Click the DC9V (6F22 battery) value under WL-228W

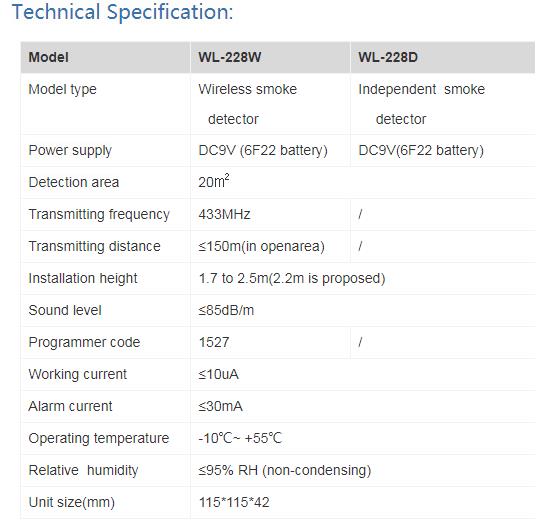pos(263,150)
